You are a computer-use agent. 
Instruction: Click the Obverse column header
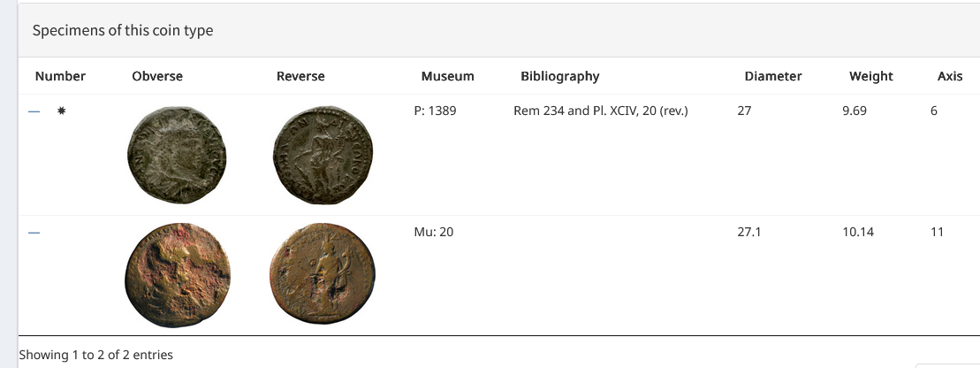click(157, 76)
